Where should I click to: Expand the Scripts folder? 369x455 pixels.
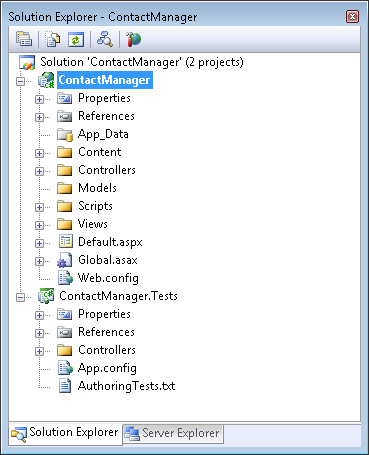39,207
